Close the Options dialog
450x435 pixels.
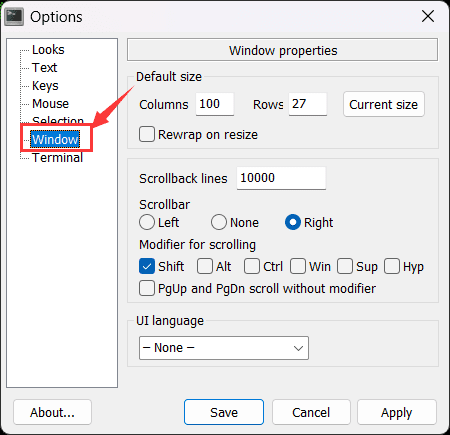pyautogui.click(x=428, y=16)
